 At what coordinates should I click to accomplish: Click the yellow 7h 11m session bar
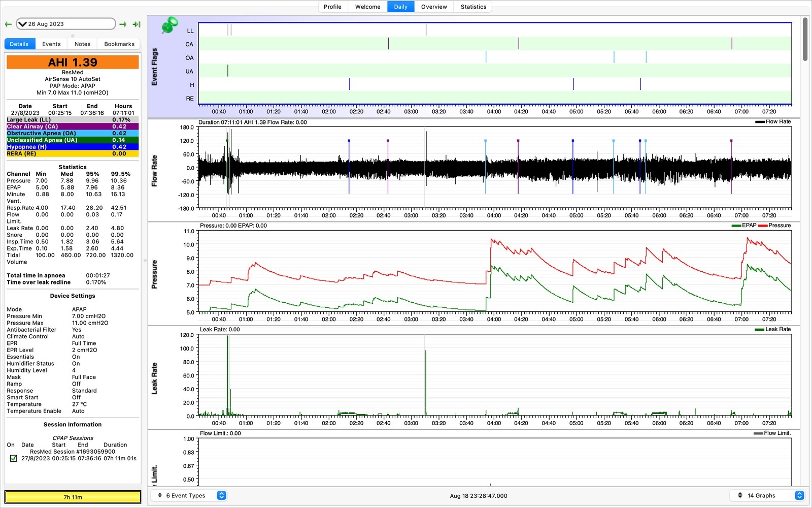73,497
